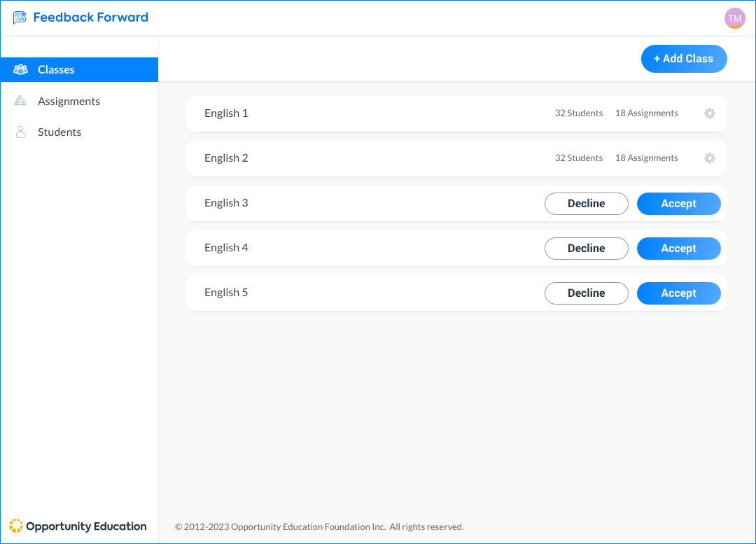756x544 pixels.
Task: Click the Feedback Forward logo icon
Action: [x=20, y=18]
